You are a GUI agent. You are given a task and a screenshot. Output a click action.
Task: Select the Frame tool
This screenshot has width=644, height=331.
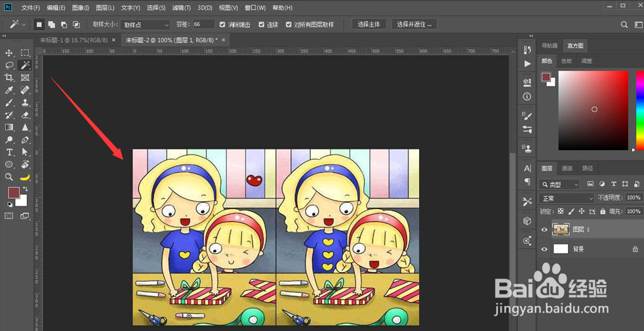coord(25,77)
